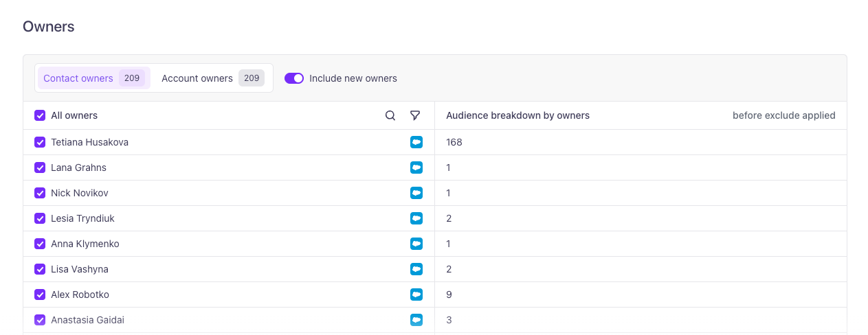Click Salesforce icon in Anastasia Gaidai row
868x335 pixels.
416,320
